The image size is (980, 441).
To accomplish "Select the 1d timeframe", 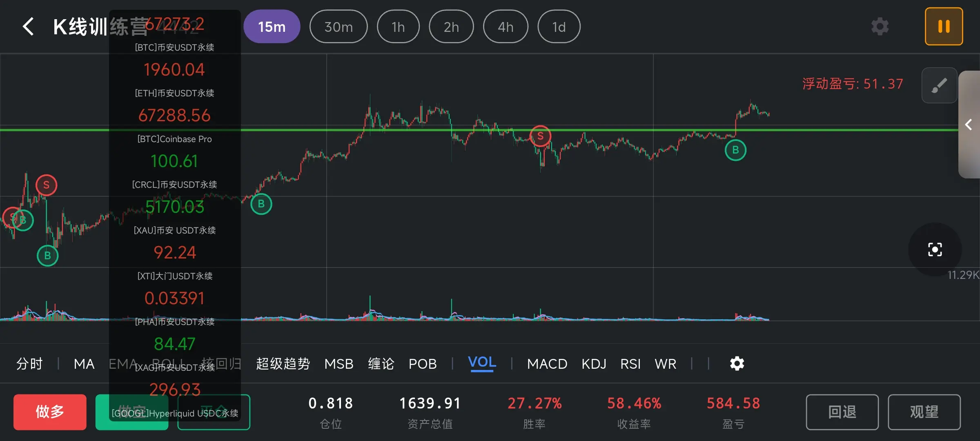I will tap(559, 27).
